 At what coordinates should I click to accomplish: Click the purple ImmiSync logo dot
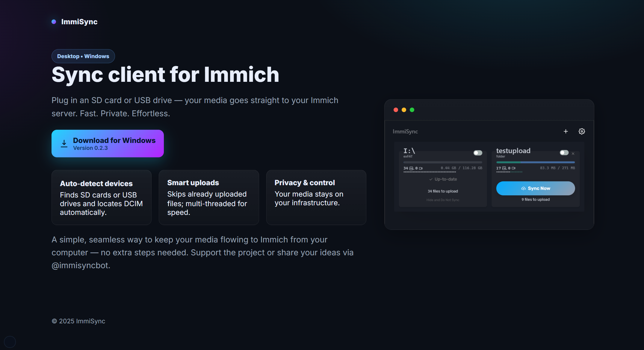(x=54, y=21)
